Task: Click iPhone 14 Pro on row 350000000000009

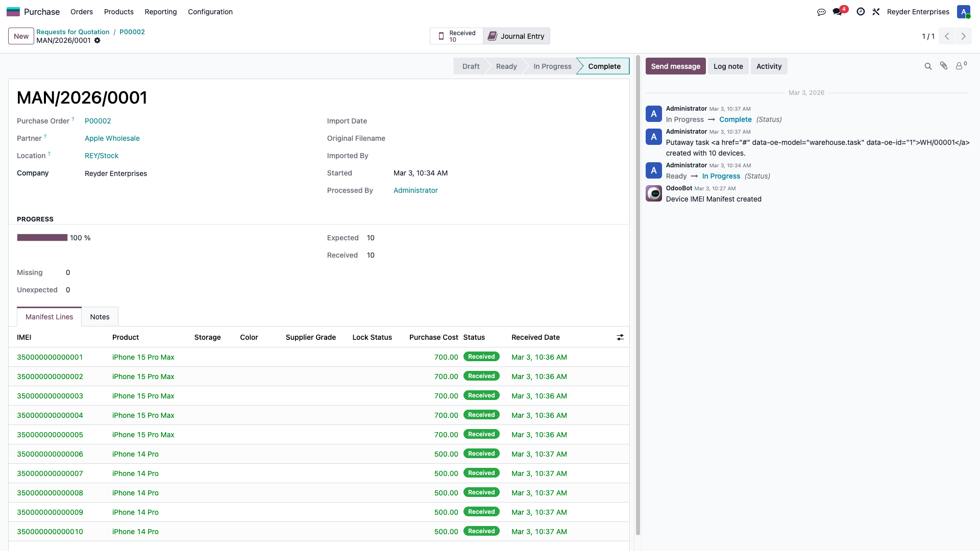Action: (x=135, y=512)
